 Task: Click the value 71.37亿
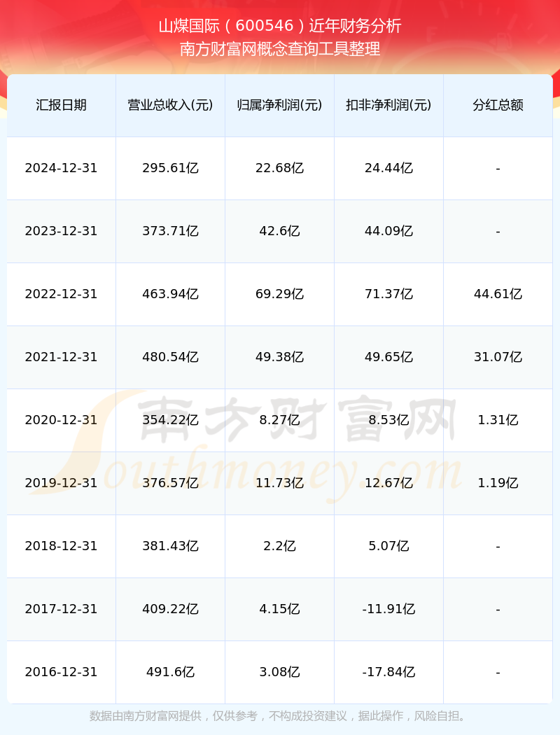(x=389, y=294)
